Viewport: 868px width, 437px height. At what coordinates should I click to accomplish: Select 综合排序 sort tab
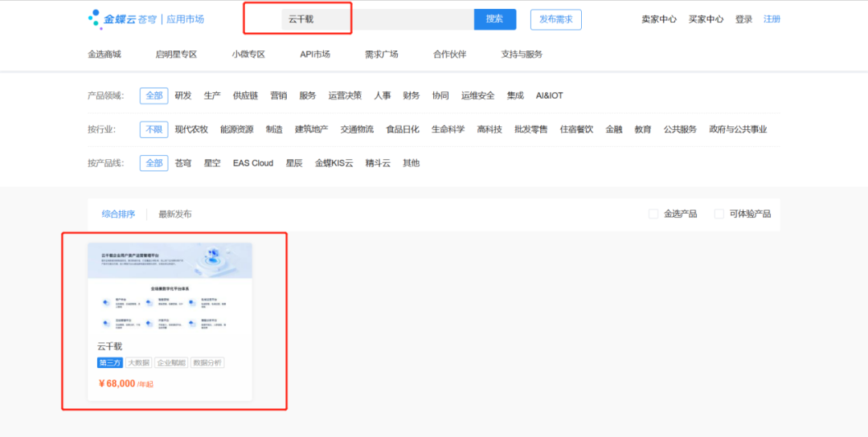coord(118,214)
